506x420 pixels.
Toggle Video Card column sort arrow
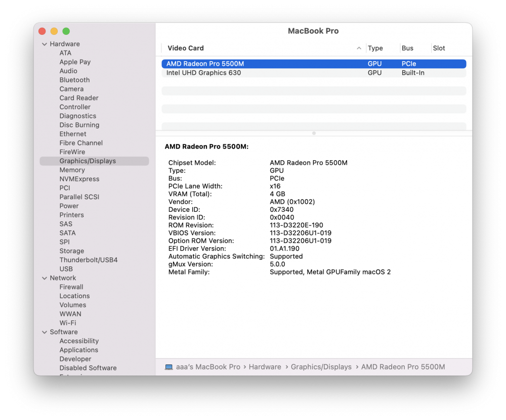click(x=359, y=48)
